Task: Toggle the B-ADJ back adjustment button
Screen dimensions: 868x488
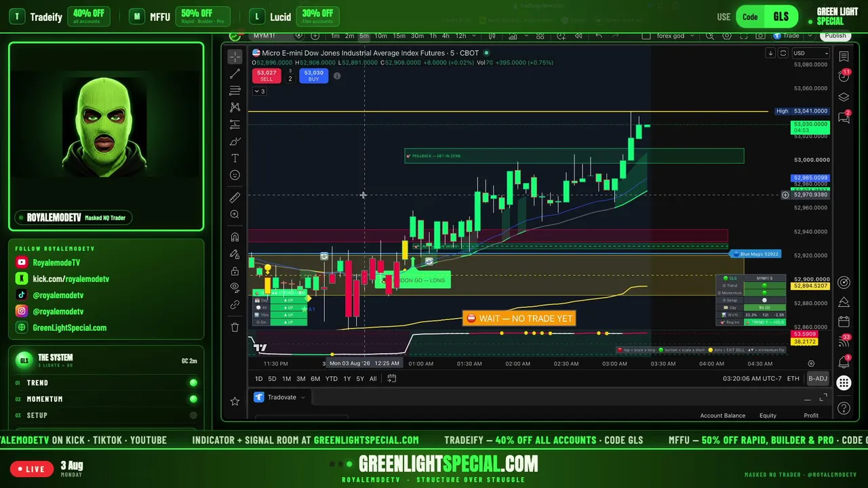Action: click(x=818, y=378)
